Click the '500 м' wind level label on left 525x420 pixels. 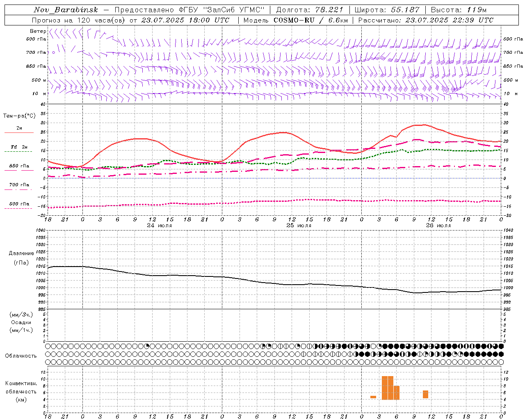[x=39, y=80]
